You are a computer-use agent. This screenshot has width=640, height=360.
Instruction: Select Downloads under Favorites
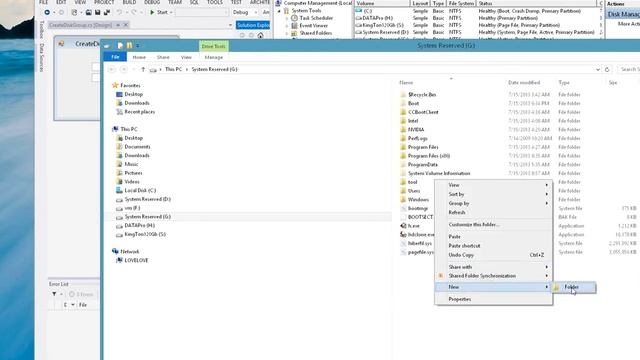pyautogui.click(x=137, y=103)
